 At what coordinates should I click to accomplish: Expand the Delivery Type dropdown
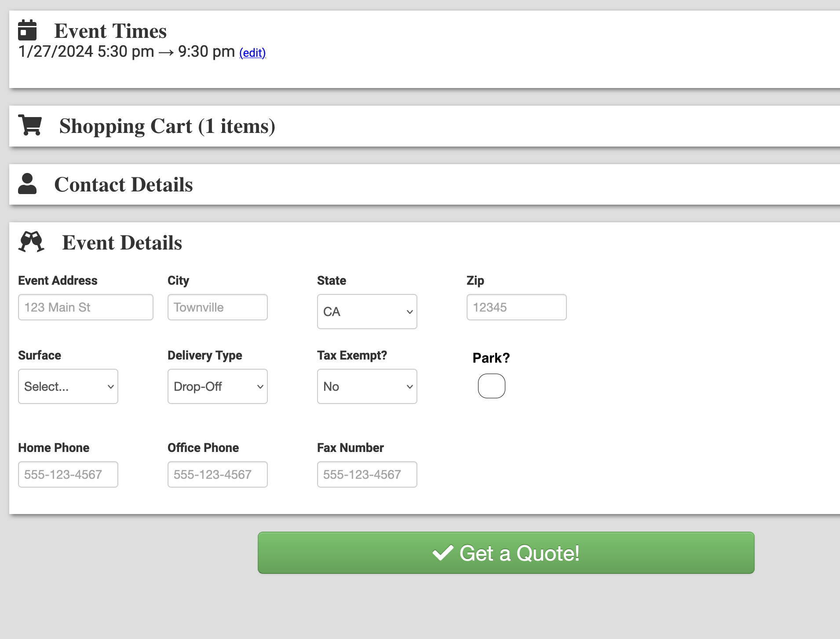point(217,386)
